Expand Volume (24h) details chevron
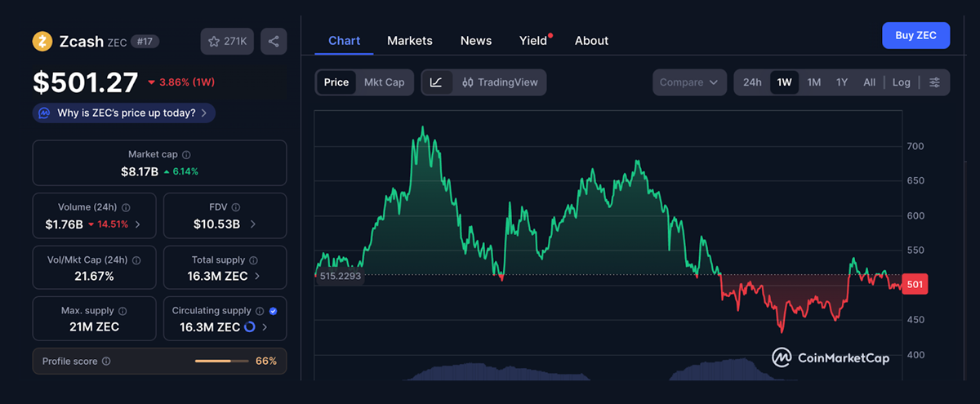 click(x=137, y=224)
